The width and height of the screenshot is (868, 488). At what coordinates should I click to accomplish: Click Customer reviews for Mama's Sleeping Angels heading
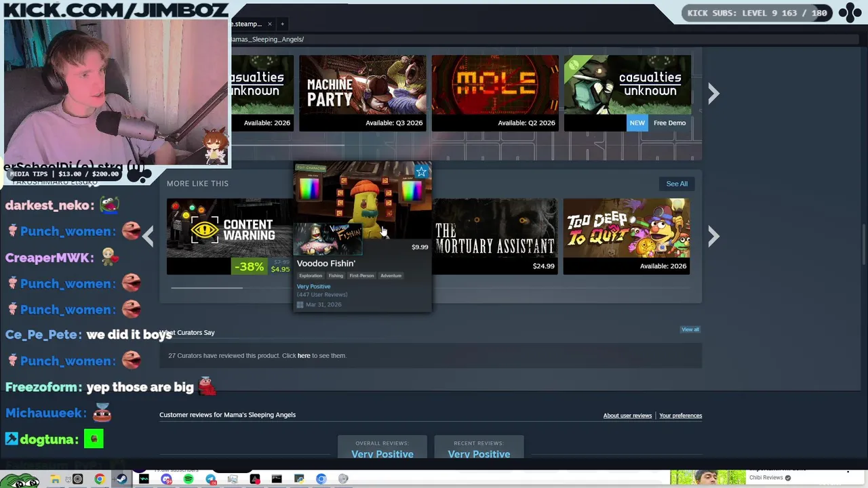(227, 415)
